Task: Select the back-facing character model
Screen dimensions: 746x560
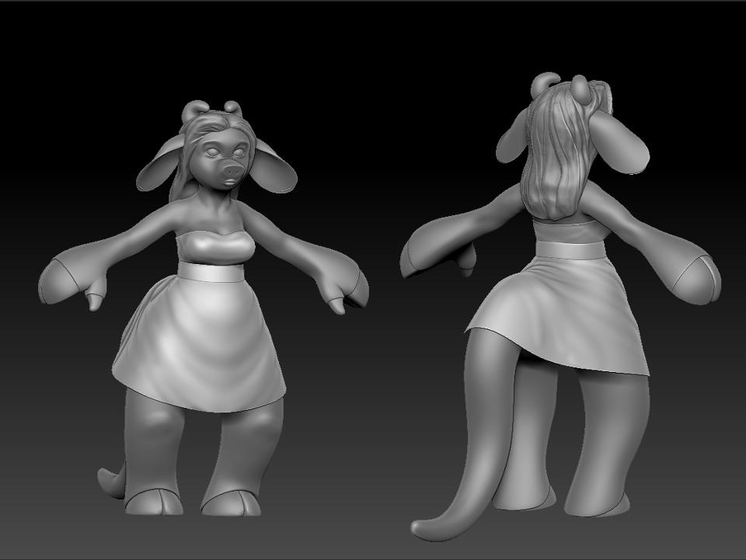Action: pos(560,307)
